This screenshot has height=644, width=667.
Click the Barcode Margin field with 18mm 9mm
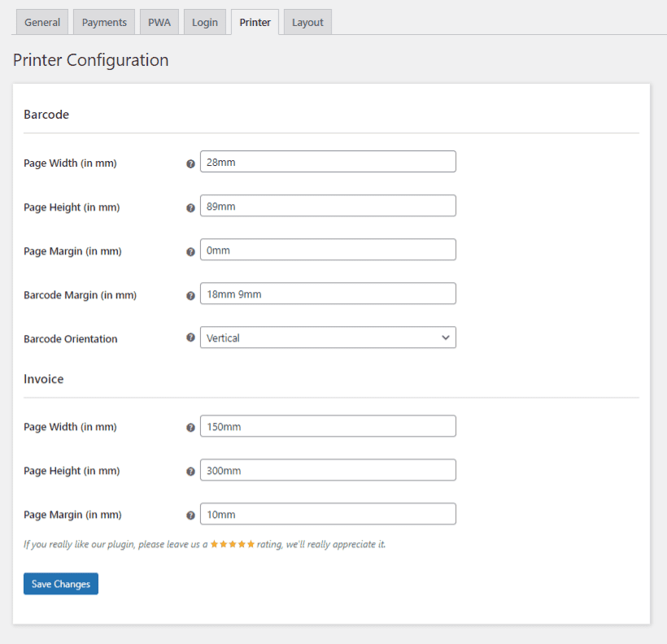[x=328, y=294]
